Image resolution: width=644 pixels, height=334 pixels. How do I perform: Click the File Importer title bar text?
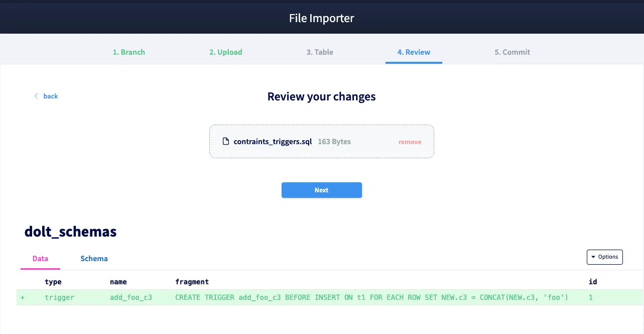321,18
